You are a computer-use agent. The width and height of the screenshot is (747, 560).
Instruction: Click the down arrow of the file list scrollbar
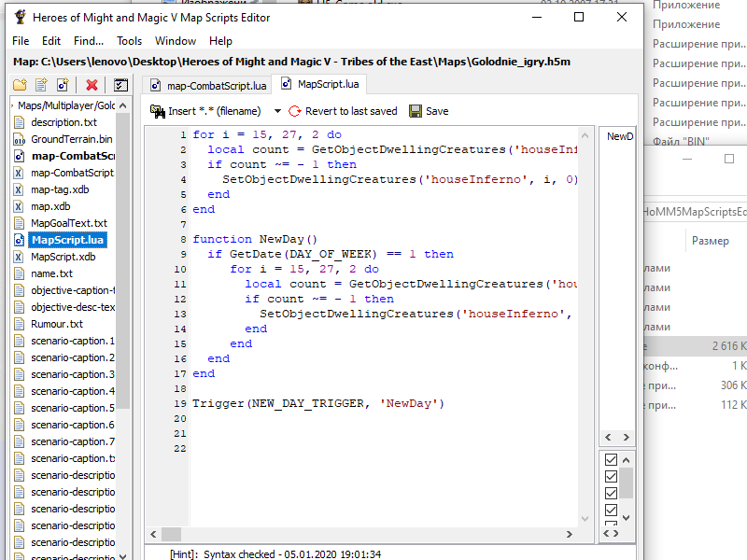click(123, 555)
